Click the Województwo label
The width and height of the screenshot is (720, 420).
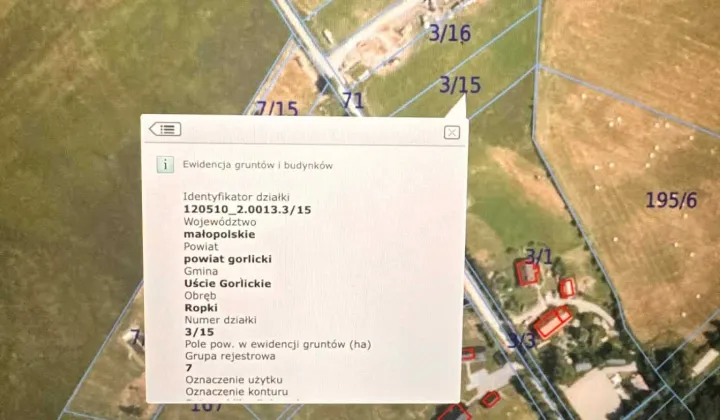point(220,222)
